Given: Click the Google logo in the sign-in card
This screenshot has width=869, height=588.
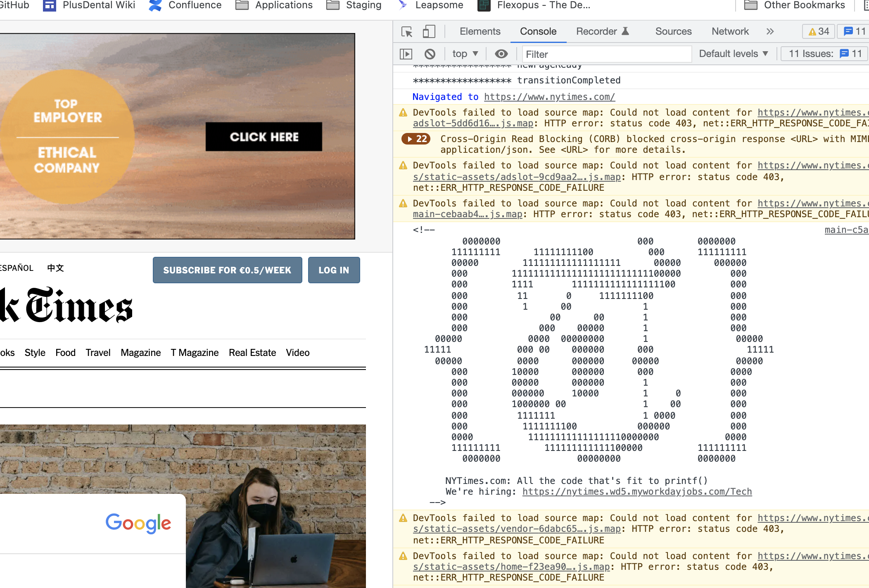Looking at the screenshot, I should click(x=138, y=524).
